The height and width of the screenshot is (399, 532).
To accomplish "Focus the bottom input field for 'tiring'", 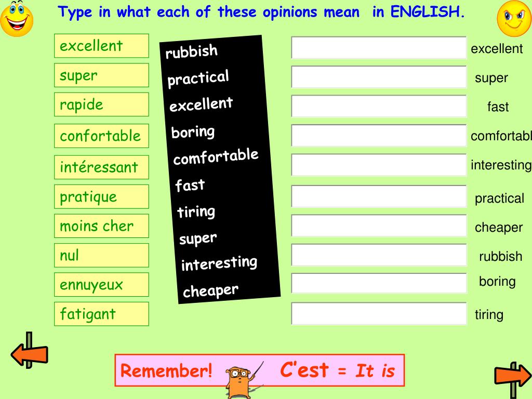I will coord(379,314).
